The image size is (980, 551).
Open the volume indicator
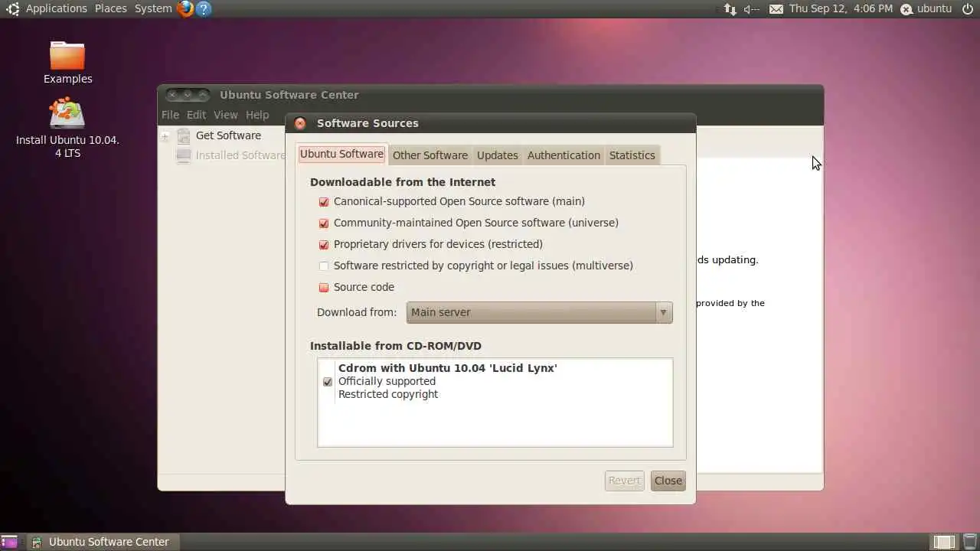click(751, 8)
